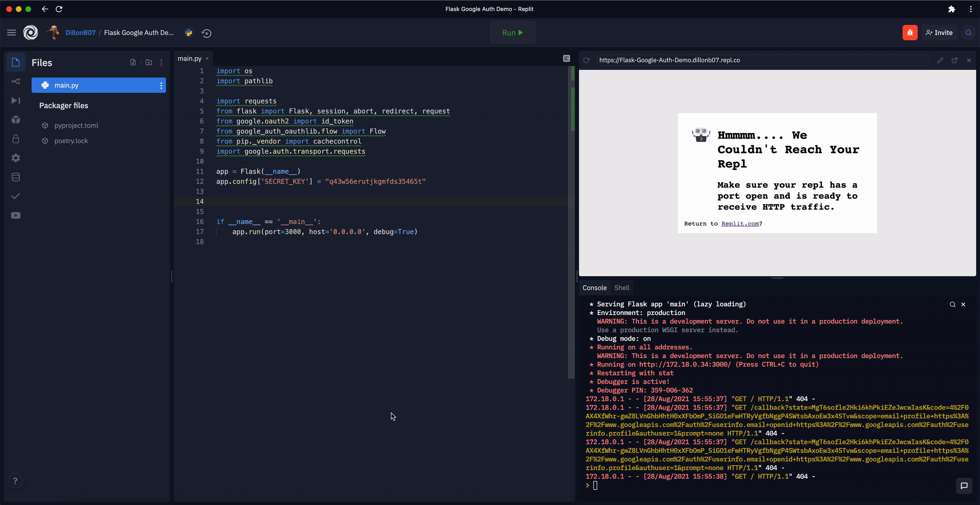
Task: Open the version history icon
Action: click(206, 33)
